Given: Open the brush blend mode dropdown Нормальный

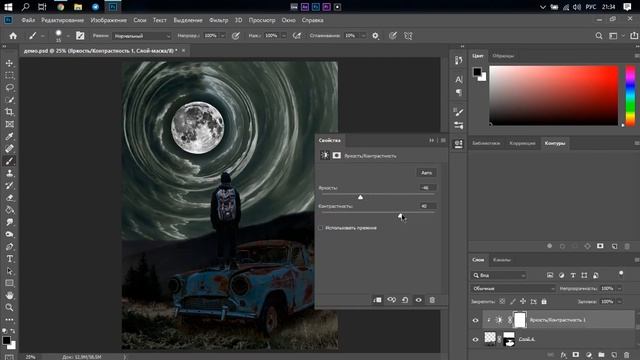Looking at the screenshot, I should pos(141,36).
